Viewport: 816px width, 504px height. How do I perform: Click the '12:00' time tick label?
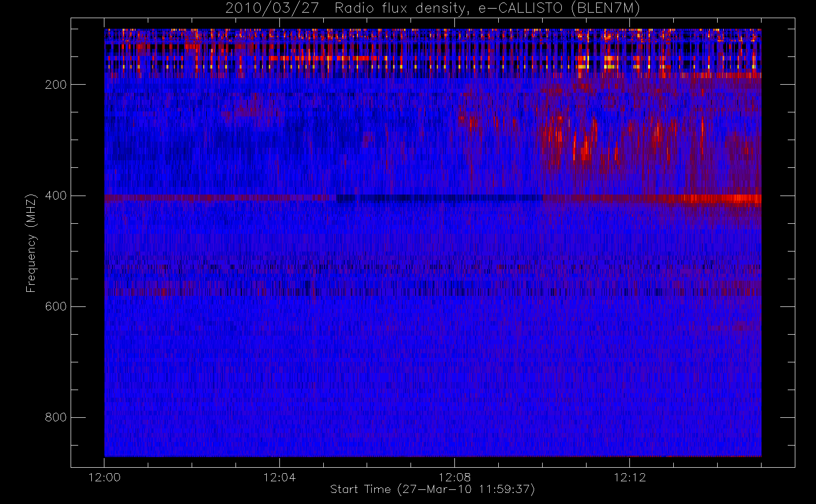tap(104, 477)
